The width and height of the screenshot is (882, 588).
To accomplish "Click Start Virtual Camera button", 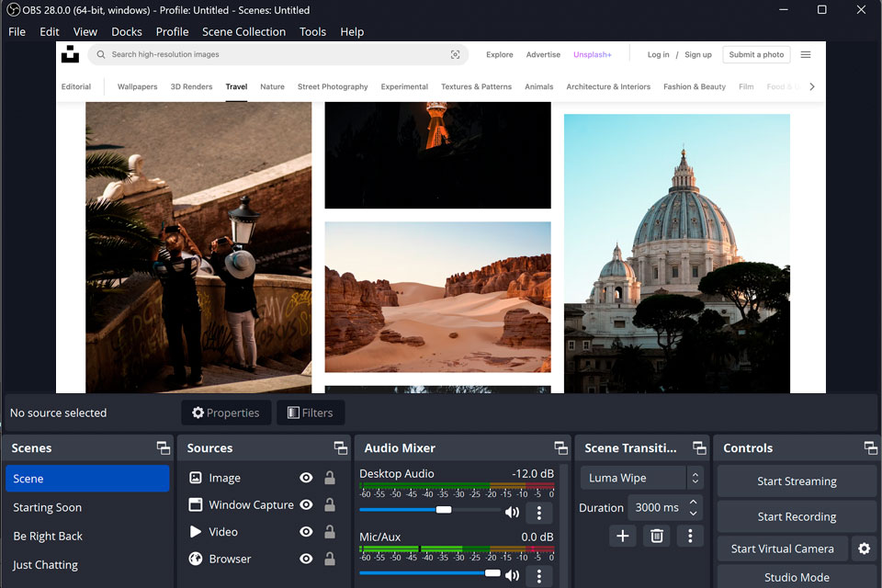I will (783, 548).
